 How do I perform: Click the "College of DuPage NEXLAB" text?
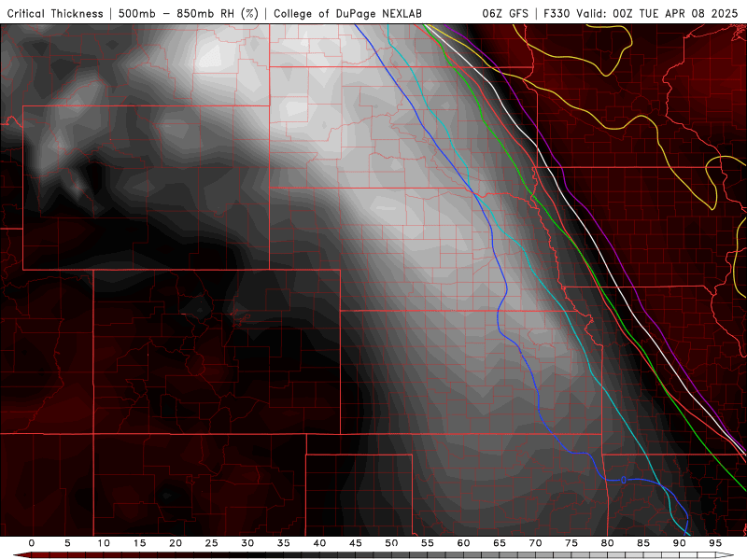tap(347, 14)
